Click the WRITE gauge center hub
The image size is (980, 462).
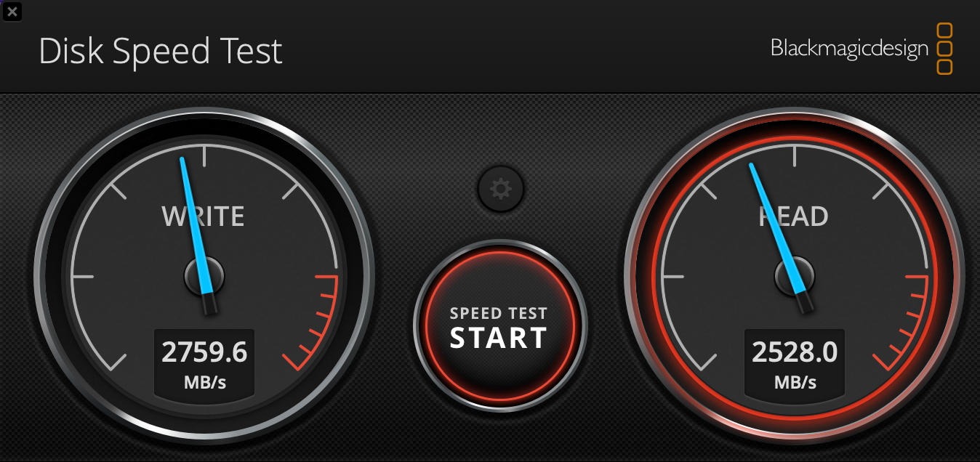pos(204,277)
